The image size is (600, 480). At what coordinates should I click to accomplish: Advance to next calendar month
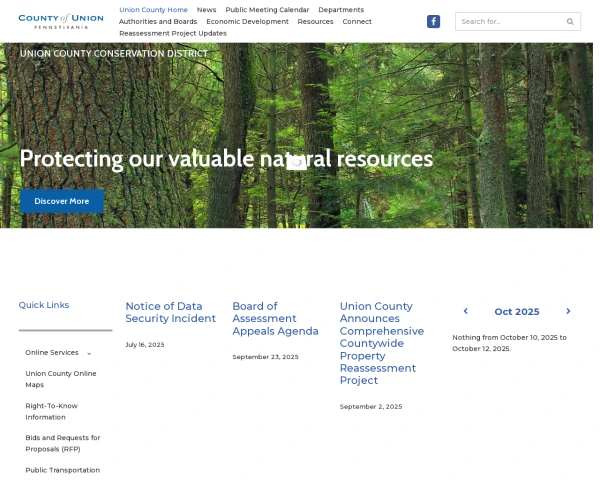coord(568,311)
